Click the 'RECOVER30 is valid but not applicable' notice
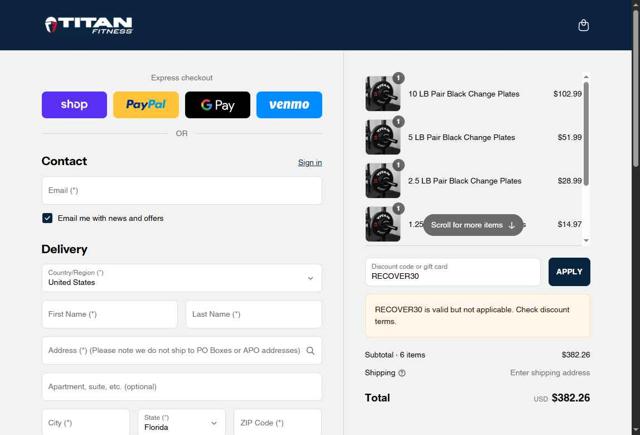This screenshot has height=435, width=640. (x=478, y=315)
